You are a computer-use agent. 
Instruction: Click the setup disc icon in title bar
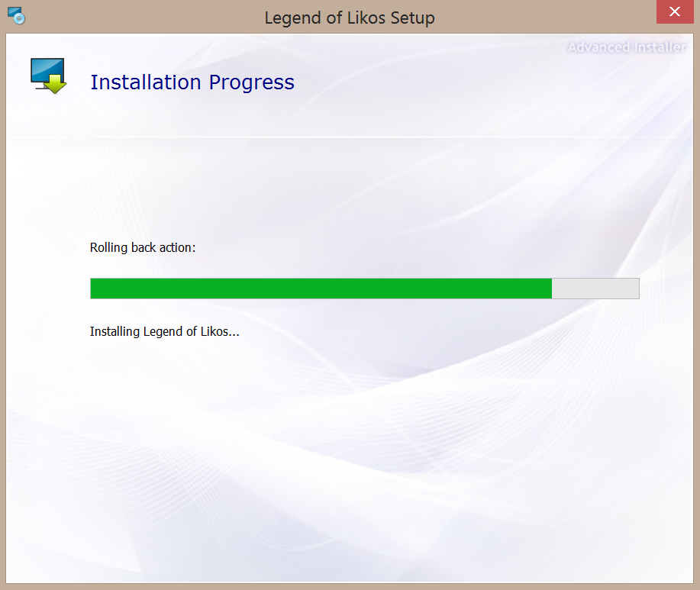(17, 15)
